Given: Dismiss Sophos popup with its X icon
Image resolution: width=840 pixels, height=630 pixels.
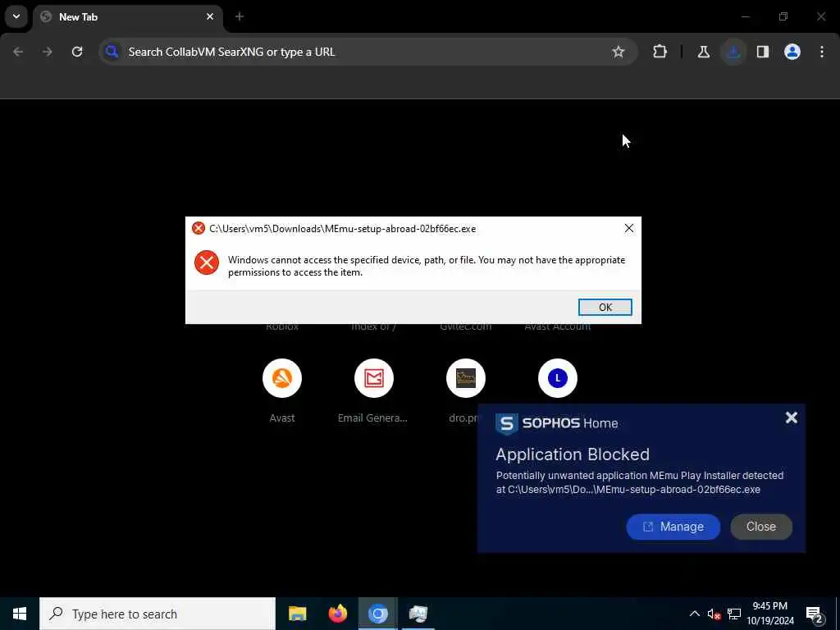Looking at the screenshot, I should [x=791, y=418].
